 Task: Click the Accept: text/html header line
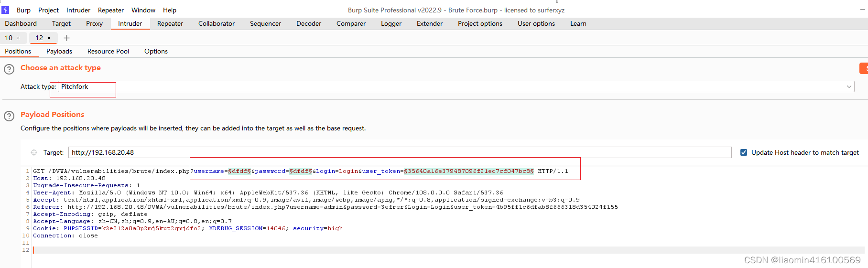(x=306, y=200)
